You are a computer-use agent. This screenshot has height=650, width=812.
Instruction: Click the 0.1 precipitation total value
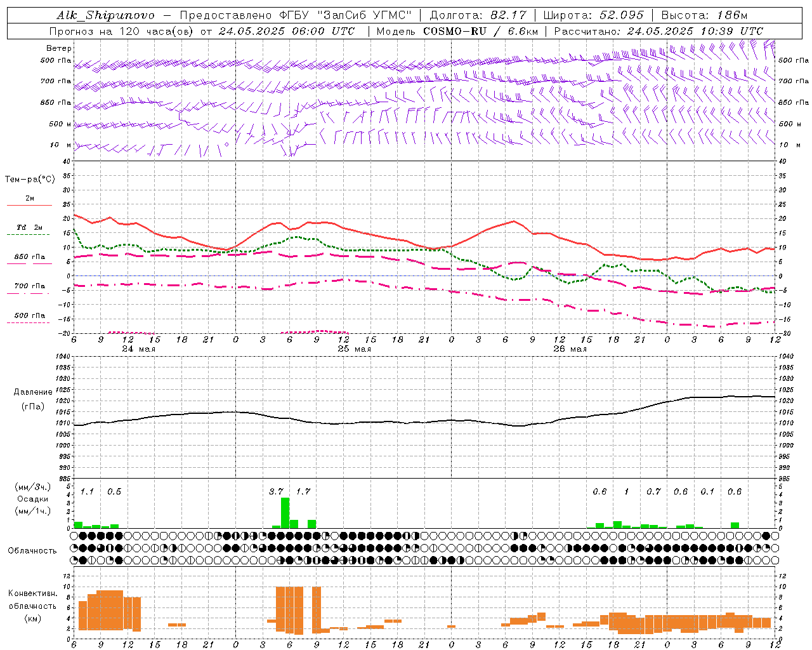click(707, 491)
